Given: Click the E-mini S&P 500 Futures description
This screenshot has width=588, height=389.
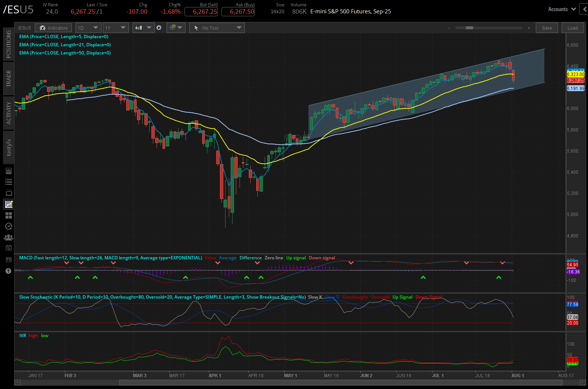Looking at the screenshot, I should pos(351,11).
